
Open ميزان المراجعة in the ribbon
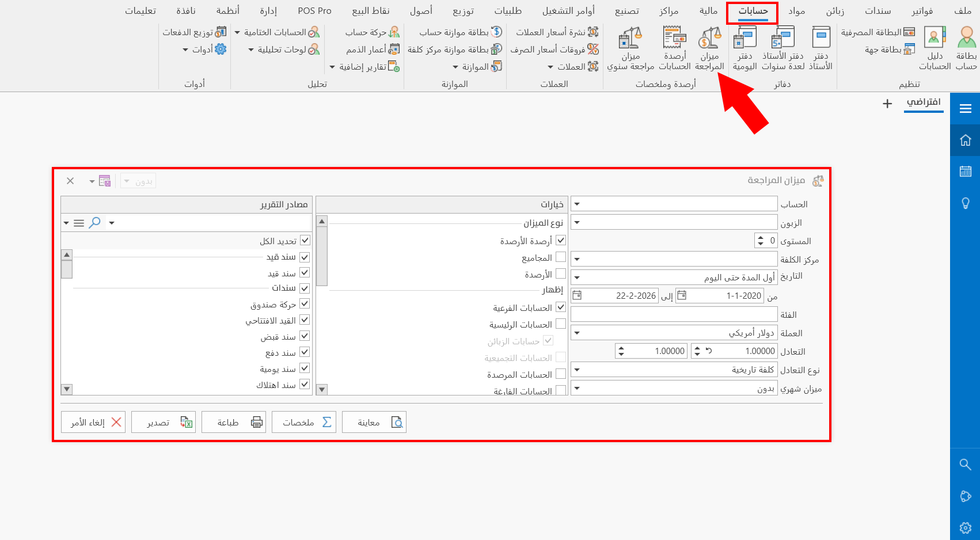[709, 48]
